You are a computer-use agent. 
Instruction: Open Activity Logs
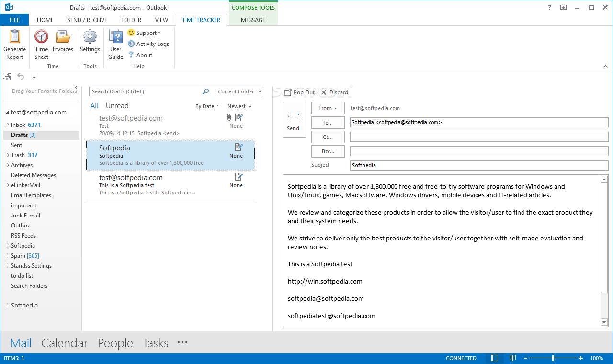pos(148,44)
